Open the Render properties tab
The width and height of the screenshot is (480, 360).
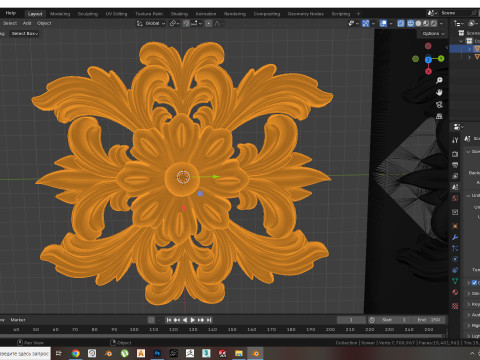click(x=455, y=154)
